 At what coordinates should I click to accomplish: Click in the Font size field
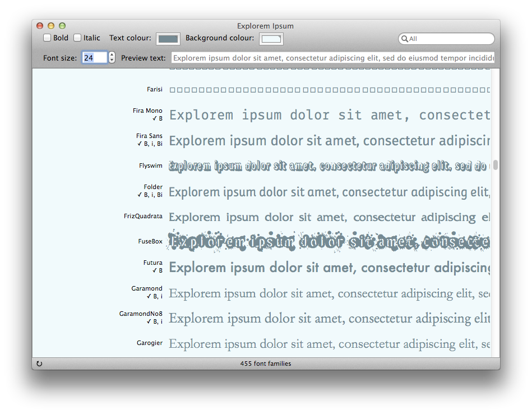(94, 57)
